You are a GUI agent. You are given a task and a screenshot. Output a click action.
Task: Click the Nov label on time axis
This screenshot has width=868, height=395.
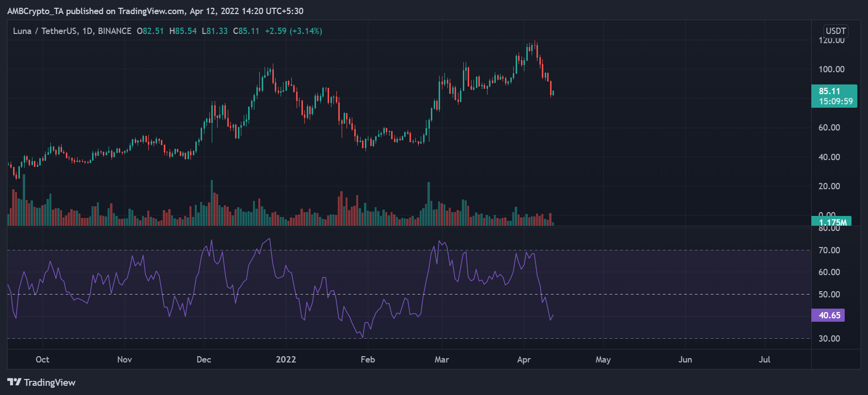[x=125, y=359]
